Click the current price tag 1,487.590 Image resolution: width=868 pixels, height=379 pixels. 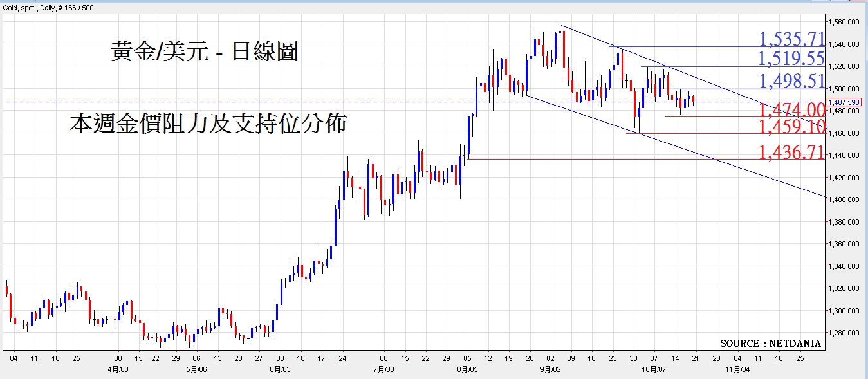pyautogui.click(x=845, y=102)
